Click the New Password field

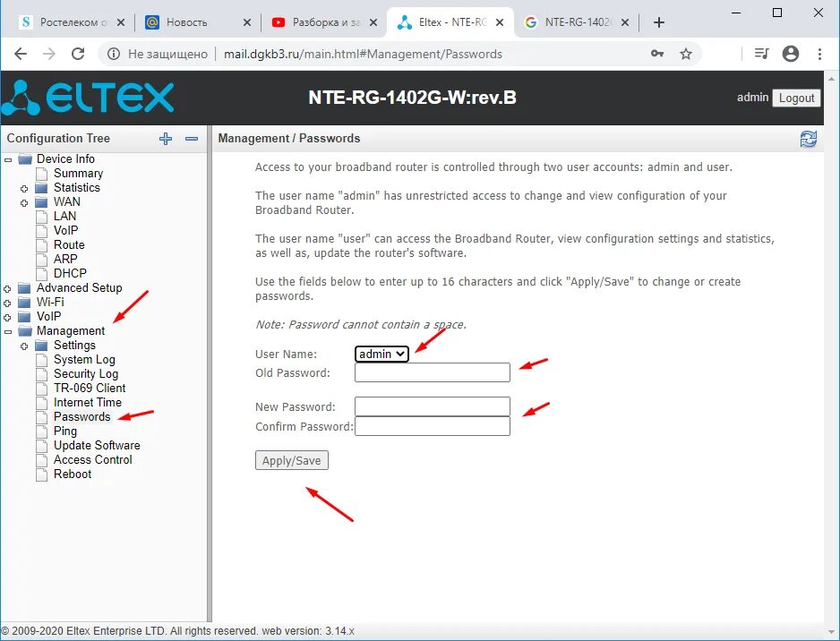pyautogui.click(x=433, y=406)
